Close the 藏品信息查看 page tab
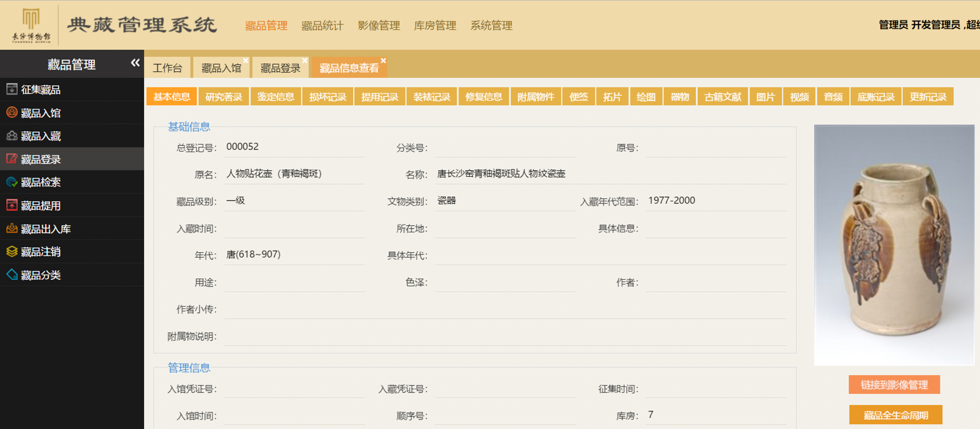This screenshot has height=429, width=980. [384, 61]
